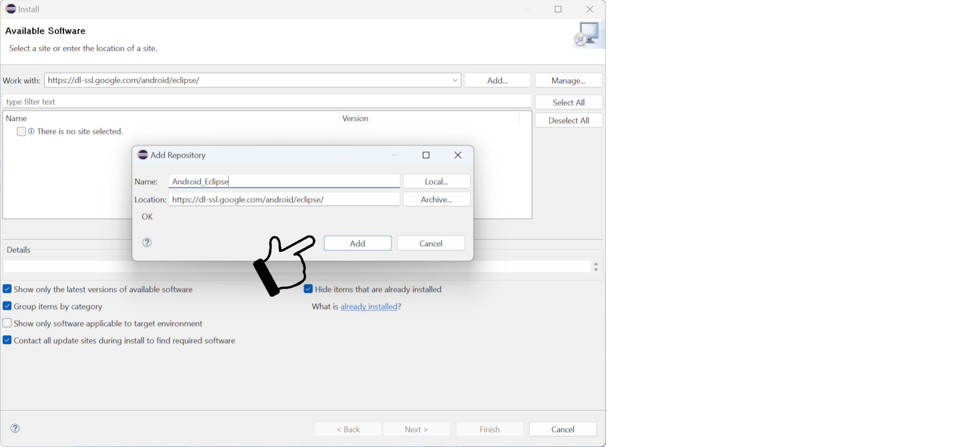Open Archive... file chooser

437,199
